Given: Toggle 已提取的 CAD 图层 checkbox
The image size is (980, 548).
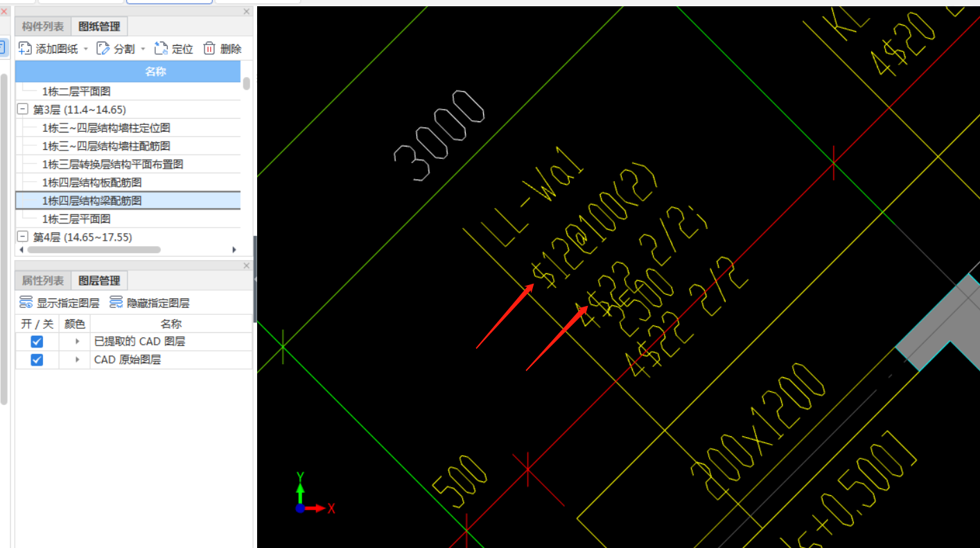Looking at the screenshot, I should tap(37, 341).
